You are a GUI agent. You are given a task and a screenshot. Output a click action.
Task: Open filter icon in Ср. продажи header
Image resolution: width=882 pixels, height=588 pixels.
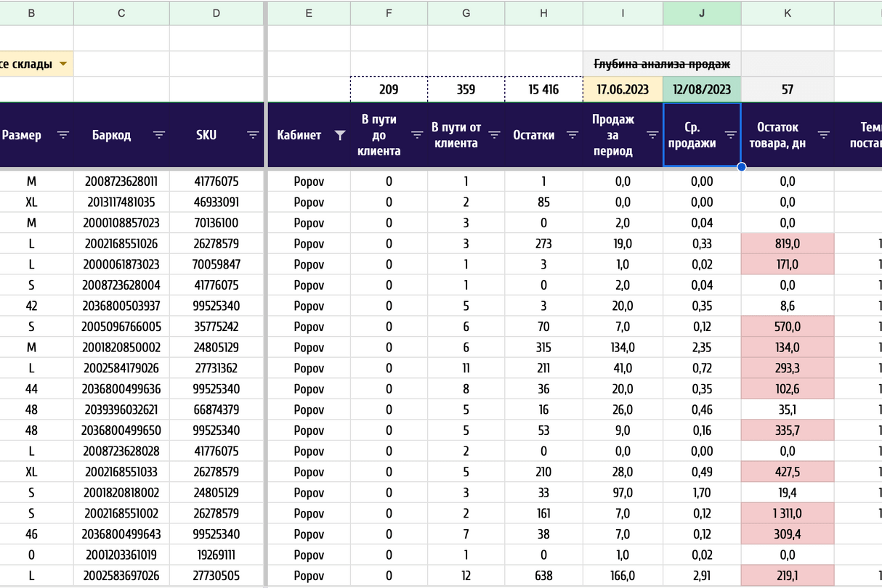pyautogui.click(x=730, y=135)
